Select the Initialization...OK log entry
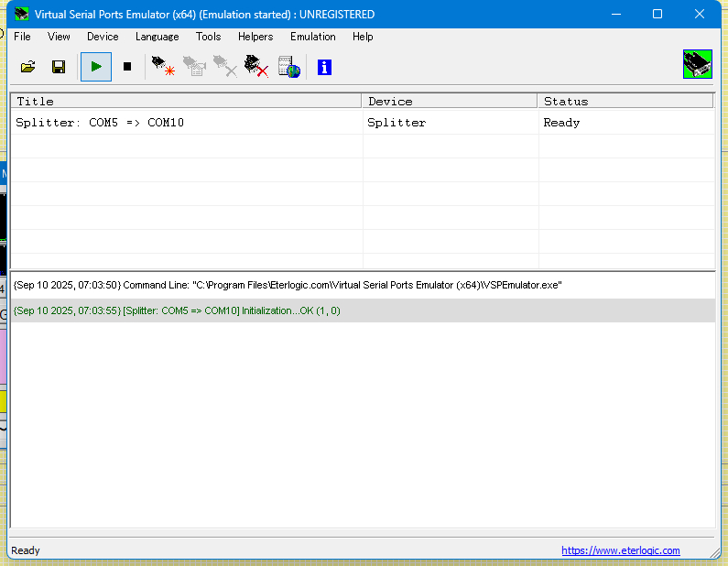The height and width of the screenshot is (566, 728). tap(363, 310)
